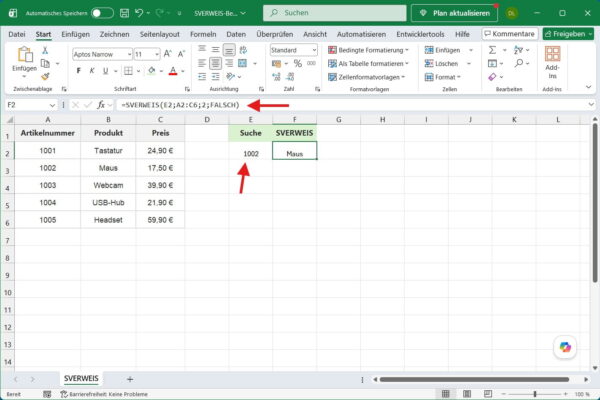The image size is (600, 400).
Task: Open the Datei tab
Action: (x=17, y=34)
